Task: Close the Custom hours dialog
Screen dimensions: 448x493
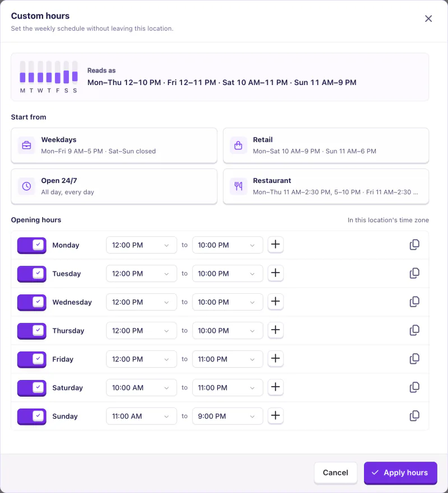Action: pyautogui.click(x=428, y=18)
